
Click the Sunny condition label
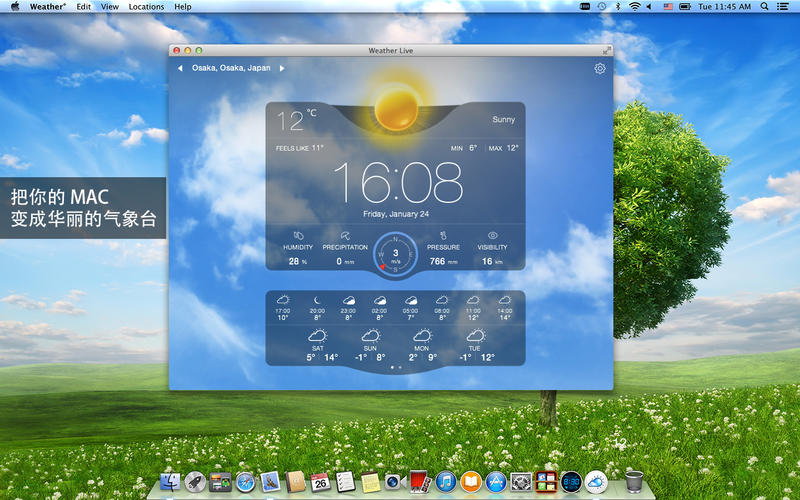(504, 119)
